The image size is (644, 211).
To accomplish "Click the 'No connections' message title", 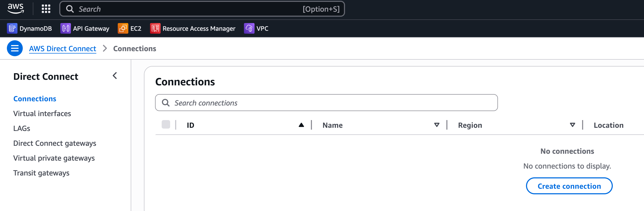I will (567, 151).
